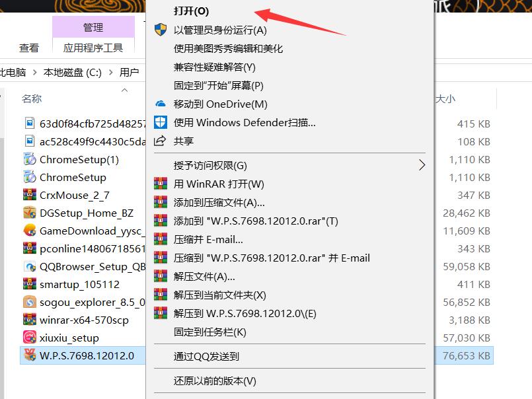Viewport: 532px width, 399px height.
Task: Expand the 授予访问权限(G) submenu arrow
Action: click(x=422, y=165)
